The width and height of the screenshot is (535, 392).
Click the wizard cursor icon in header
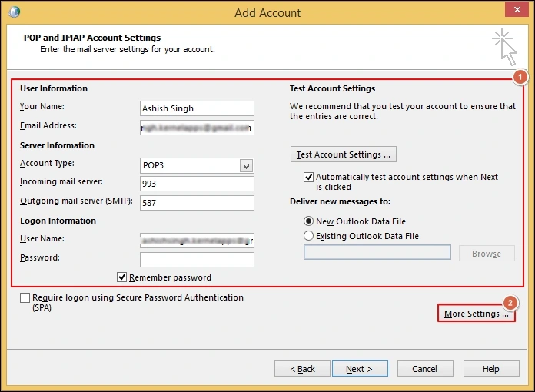pyautogui.click(x=504, y=46)
